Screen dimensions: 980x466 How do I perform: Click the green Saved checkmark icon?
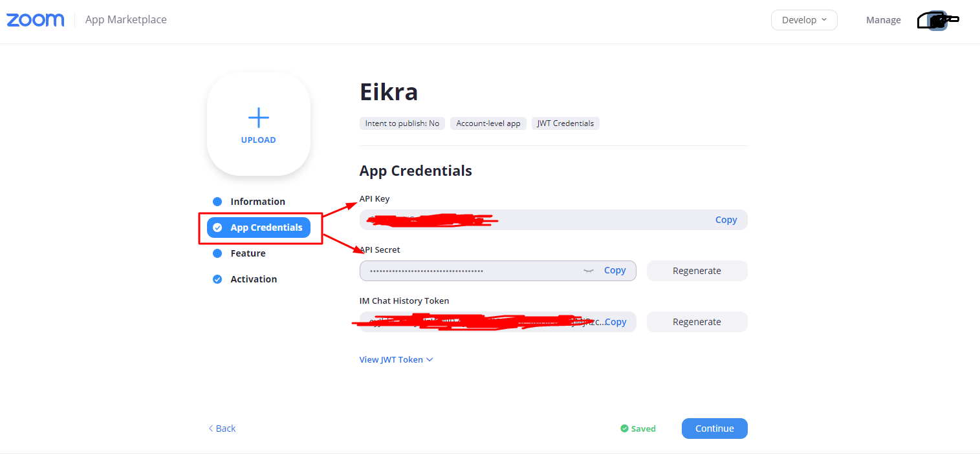(624, 429)
